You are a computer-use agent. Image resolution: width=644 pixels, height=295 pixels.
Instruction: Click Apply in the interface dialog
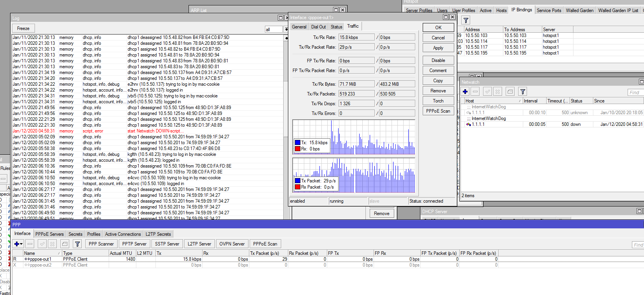click(x=438, y=48)
